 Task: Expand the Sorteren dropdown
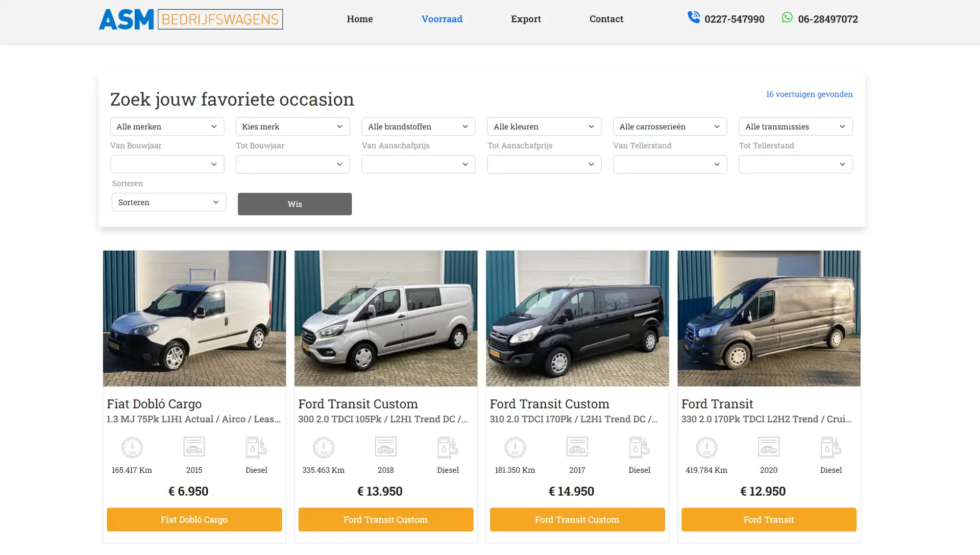pos(168,202)
